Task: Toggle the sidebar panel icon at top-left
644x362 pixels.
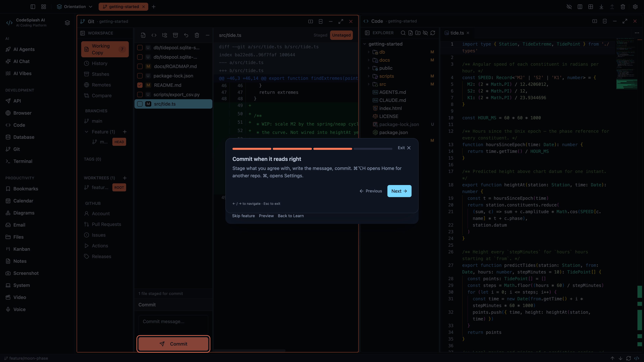Action: pyautogui.click(x=33, y=7)
